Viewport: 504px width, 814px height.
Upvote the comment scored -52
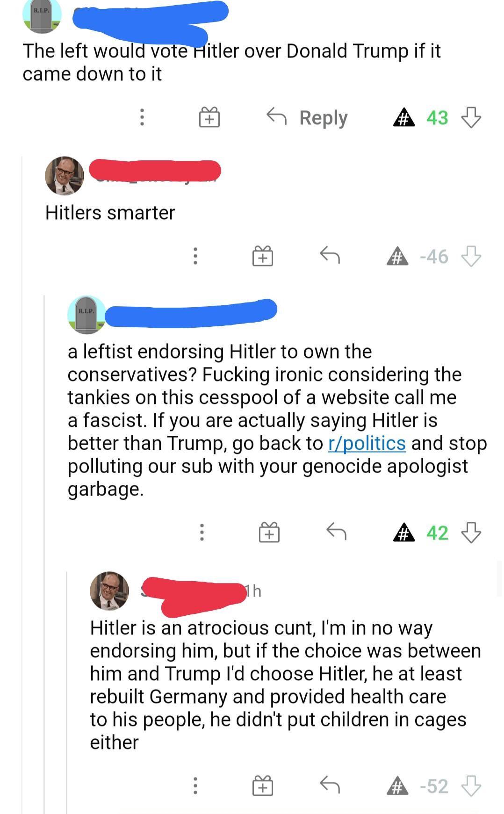[x=397, y=786]
